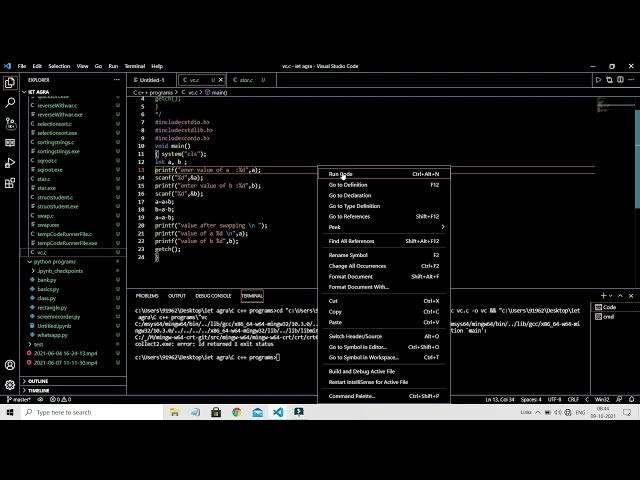Select the cmd terminal instance
The width and height of the screenshot is (640, 480).
tap(615, 317)
